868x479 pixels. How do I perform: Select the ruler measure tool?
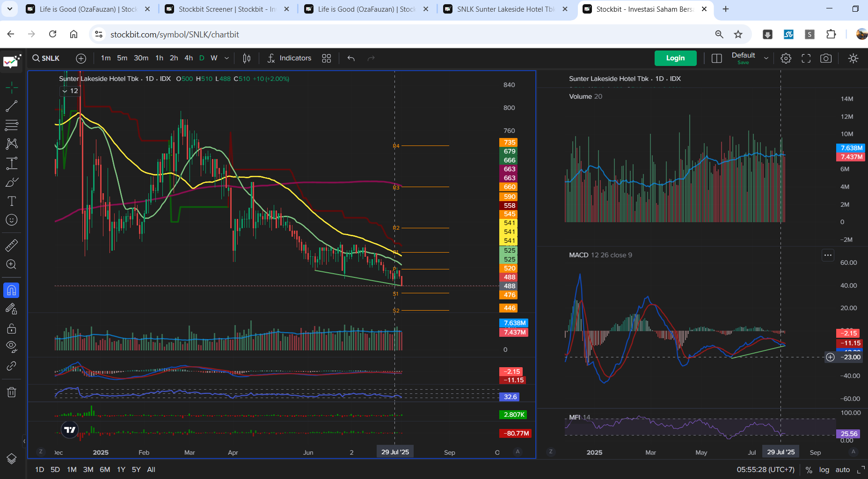(x=12, y=245)
